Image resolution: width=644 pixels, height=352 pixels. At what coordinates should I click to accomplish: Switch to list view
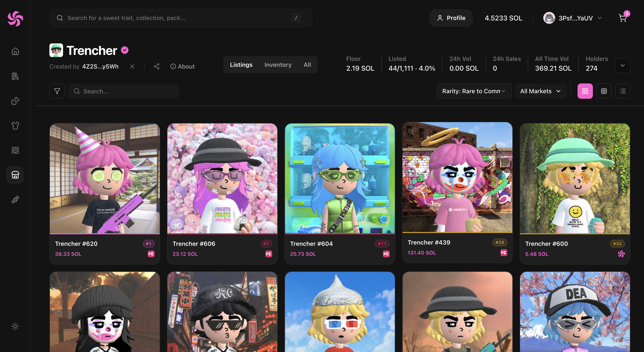[x=622, y=91]
